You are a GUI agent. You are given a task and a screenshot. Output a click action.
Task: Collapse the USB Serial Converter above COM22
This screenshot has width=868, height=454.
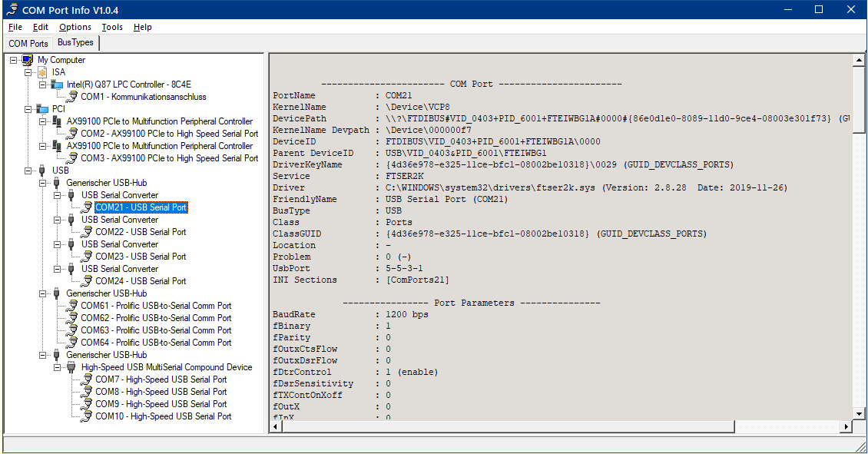click(x=57, y=220)
